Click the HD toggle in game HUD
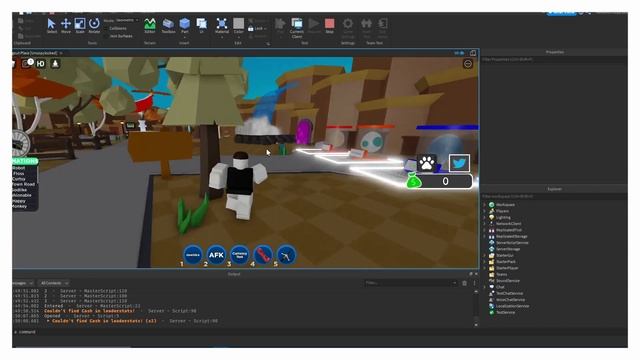This screenshot has width=640, height=360. (40, 63)
